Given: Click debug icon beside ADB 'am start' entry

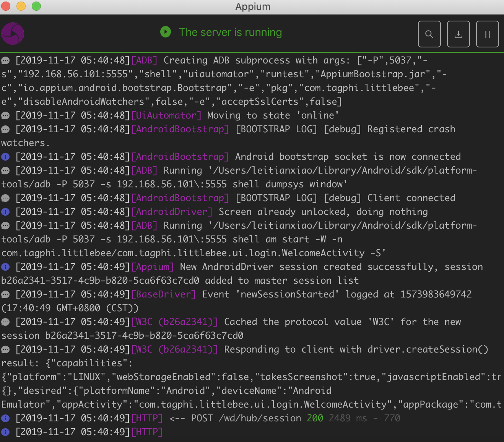Looking at the screenshot, I should pos(5,226).
